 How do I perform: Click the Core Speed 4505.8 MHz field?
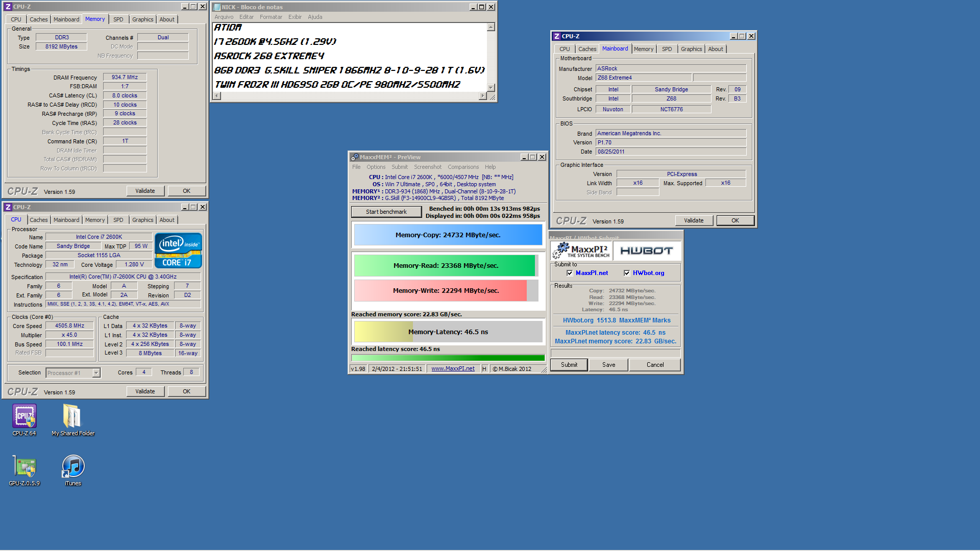(x=69, y=325)
